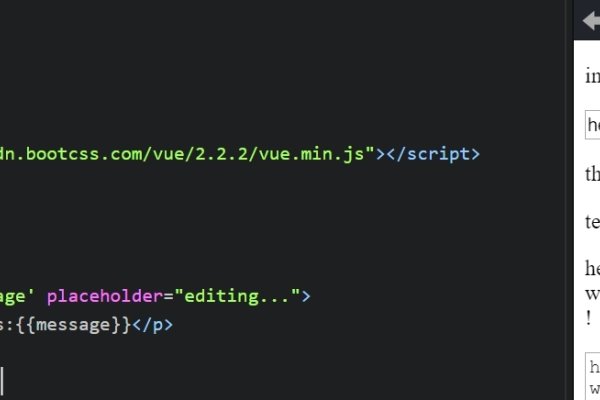The image size is (600, 400).
Task: Click the 'age' string before placeholder
Action: coord(17,297)
